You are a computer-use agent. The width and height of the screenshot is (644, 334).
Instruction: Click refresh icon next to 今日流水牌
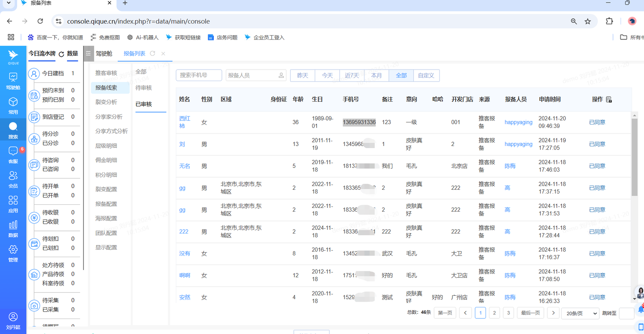[61, 54]
